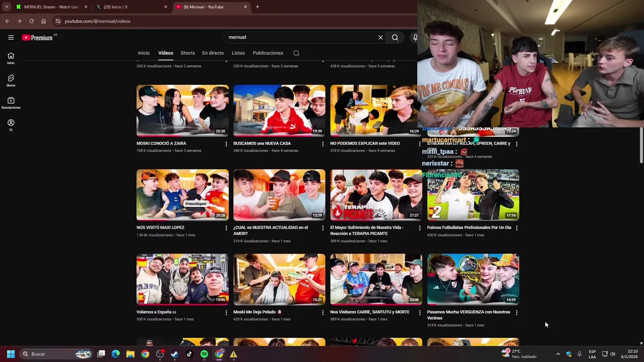
Task: Open the Windows Start menu
Action: click(11, 354)
